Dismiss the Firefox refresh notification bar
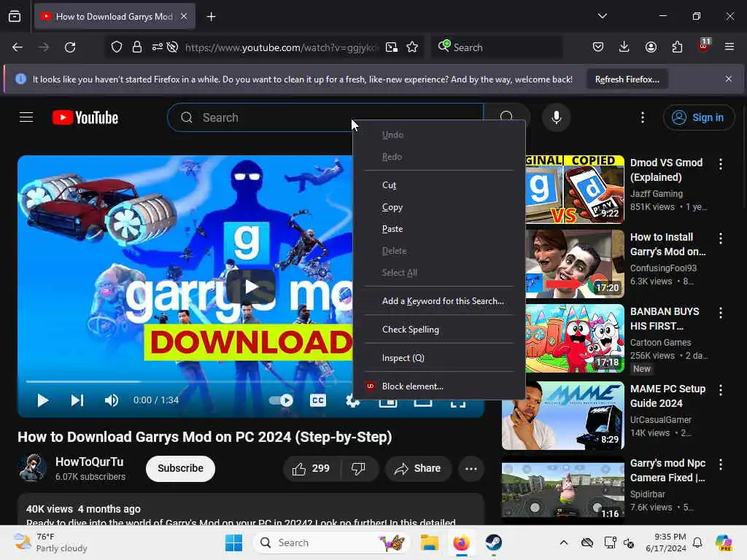747x560 pixels. pyautogui.click(x=729, y=79)
